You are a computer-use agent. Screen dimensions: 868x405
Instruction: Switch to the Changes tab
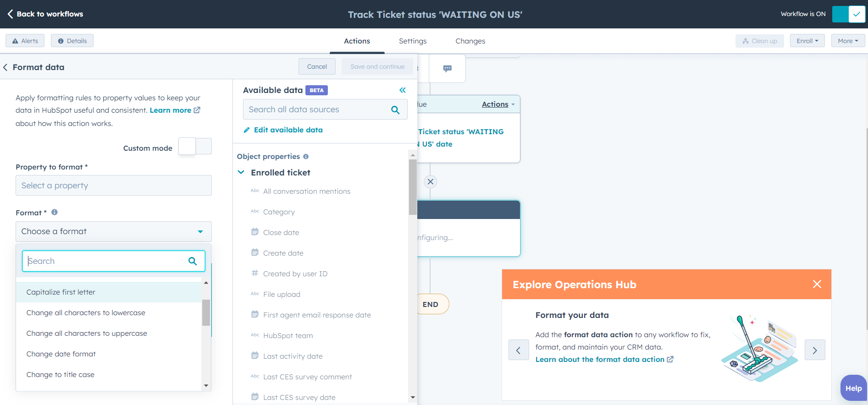click(x=470, y=41)
